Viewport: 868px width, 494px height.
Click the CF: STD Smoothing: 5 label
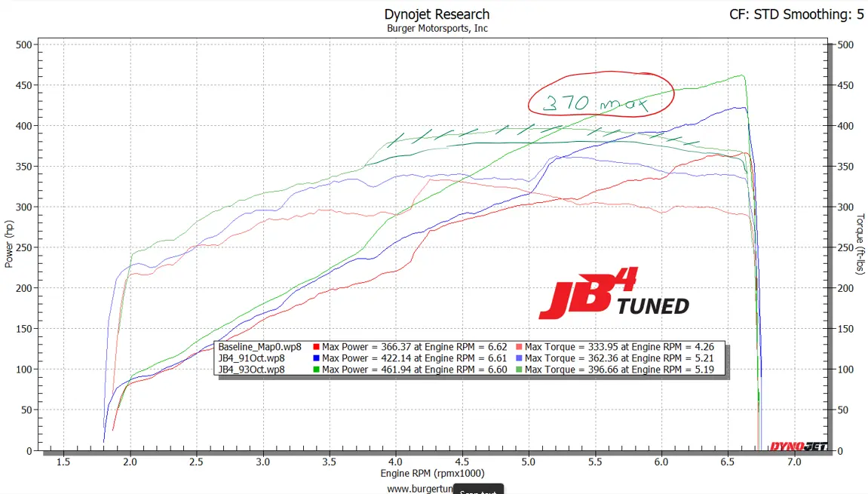click(796, 14)
